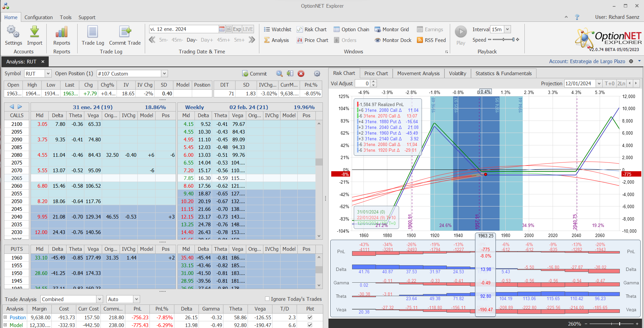Screen dimensions: 644x328
Task: Open the Symbol RUT dropdown
Action: 48,74
